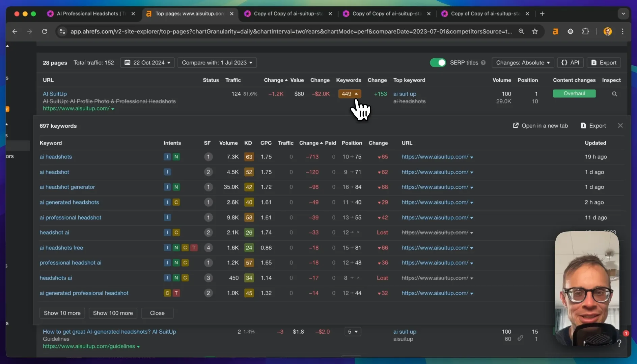Open the 22 Oct 2024 date picker

147,63
